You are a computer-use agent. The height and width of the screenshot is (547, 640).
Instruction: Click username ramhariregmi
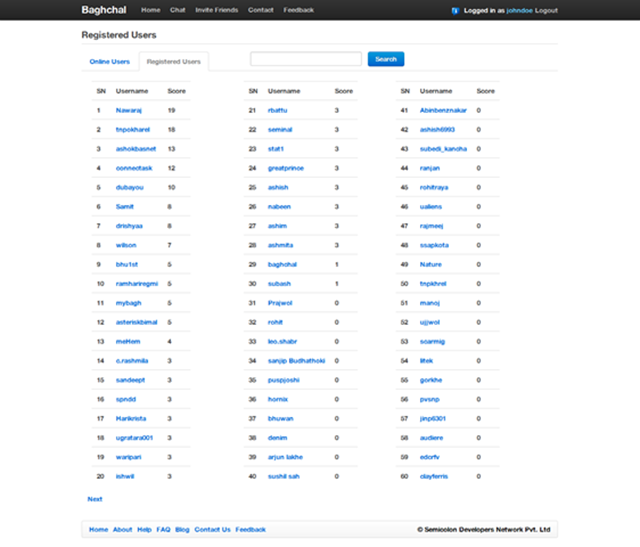pyautogui.click(x=137, y=284)
